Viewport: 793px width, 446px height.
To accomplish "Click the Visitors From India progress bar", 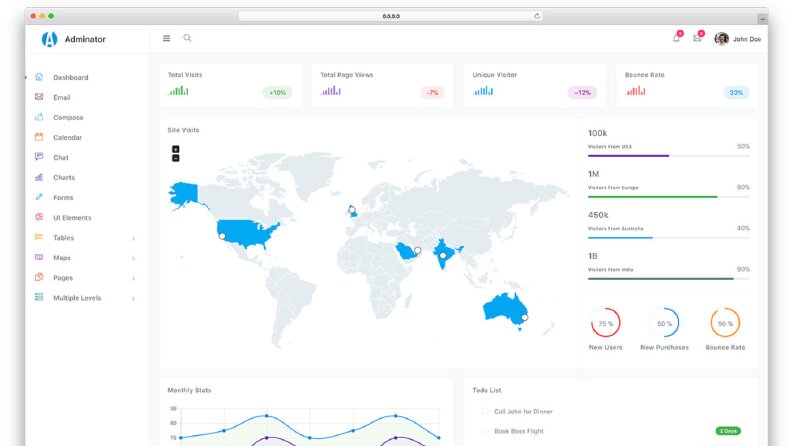I will coord(669,279).
